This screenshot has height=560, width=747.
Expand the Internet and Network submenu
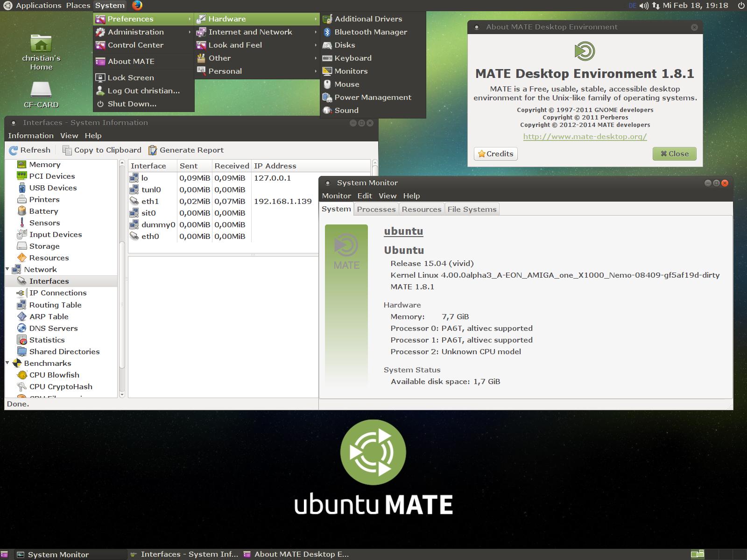click(x=250, y=32)
